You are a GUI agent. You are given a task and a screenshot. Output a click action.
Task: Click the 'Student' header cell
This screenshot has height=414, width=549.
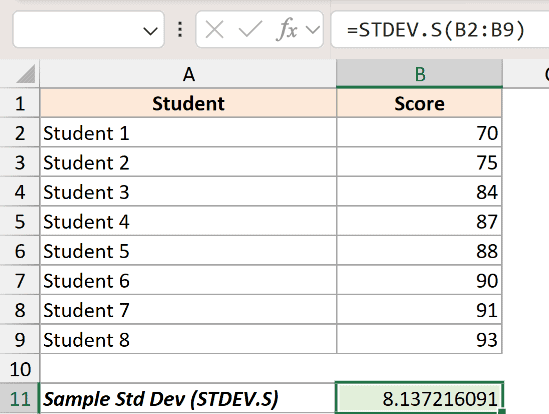click(188, 103)
